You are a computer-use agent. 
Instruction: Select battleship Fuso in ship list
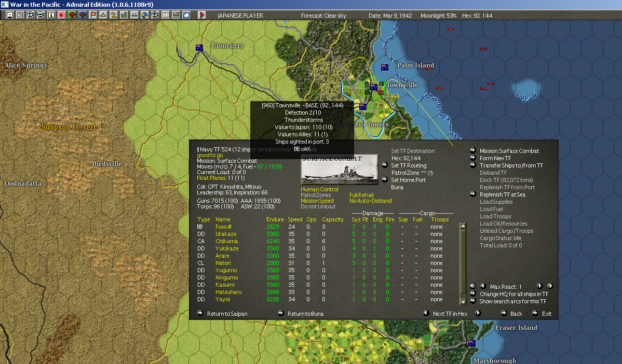point(223,227)
